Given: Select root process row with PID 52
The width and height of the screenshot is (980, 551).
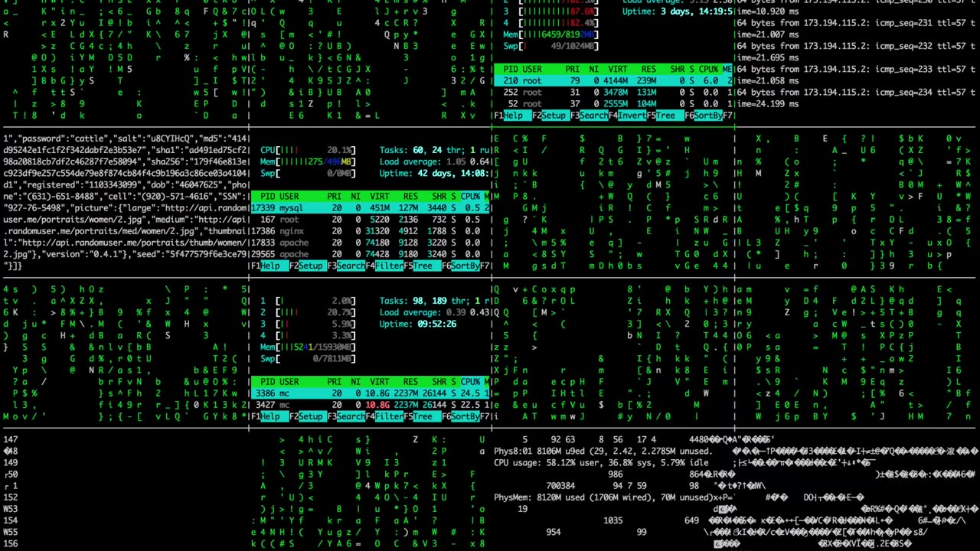Looking at the screenshot, I should coord(613,103).
